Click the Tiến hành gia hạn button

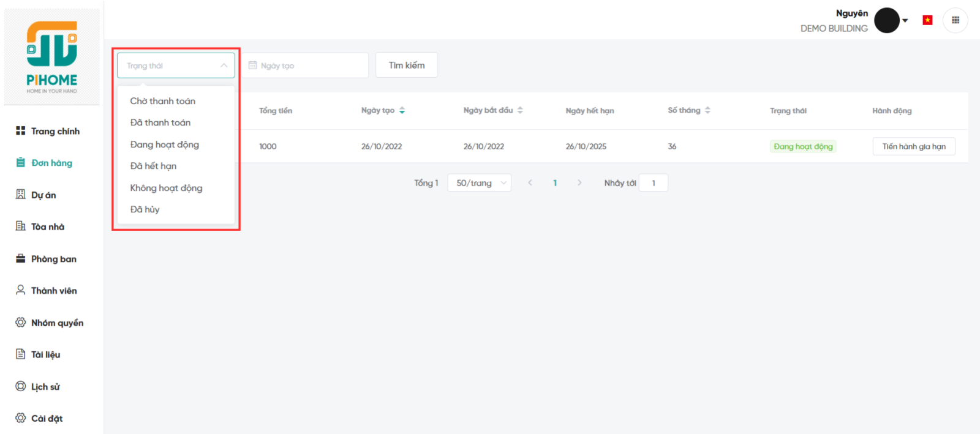pos(913,146)
